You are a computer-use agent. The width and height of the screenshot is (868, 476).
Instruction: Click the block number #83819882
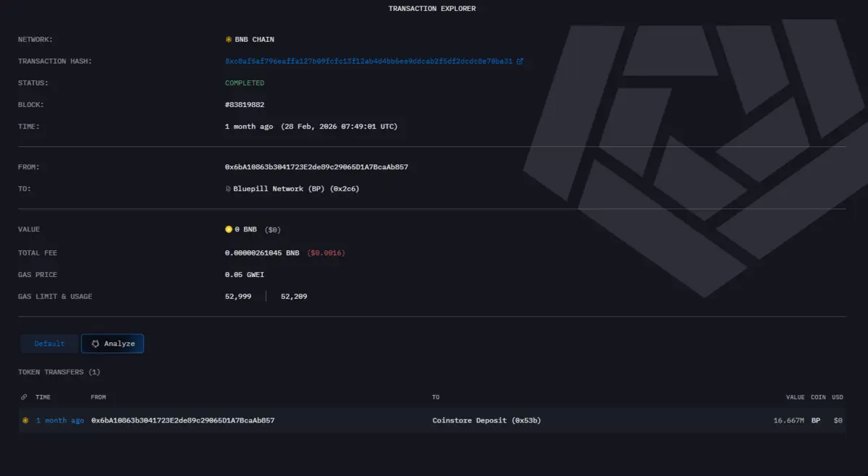coord(245,105)
